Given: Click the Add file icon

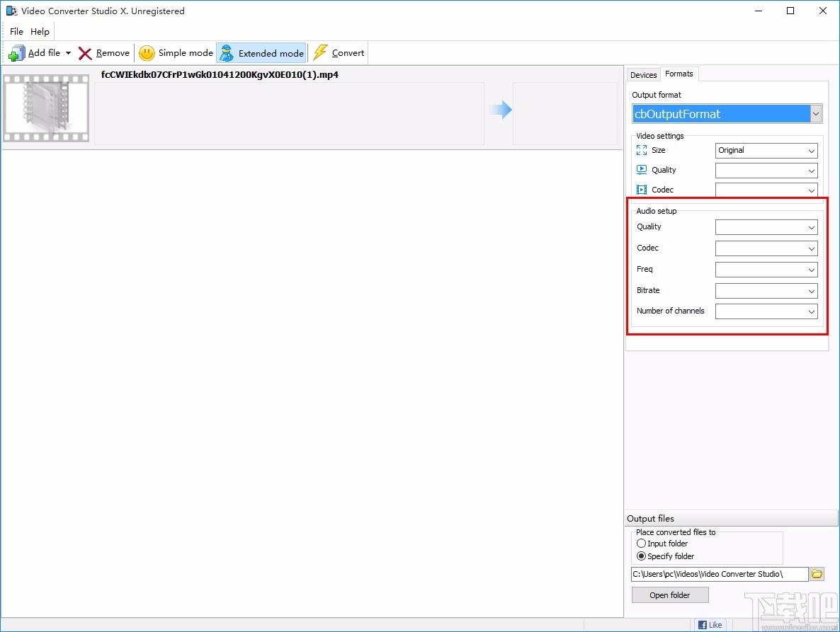Looking at the screenshot, I should pos(16,53).
